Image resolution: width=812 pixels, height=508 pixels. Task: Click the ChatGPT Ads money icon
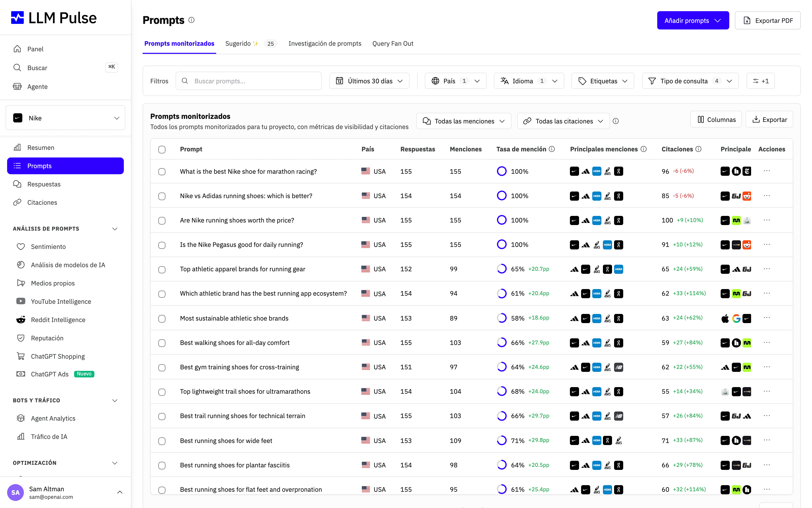[21, 374]
